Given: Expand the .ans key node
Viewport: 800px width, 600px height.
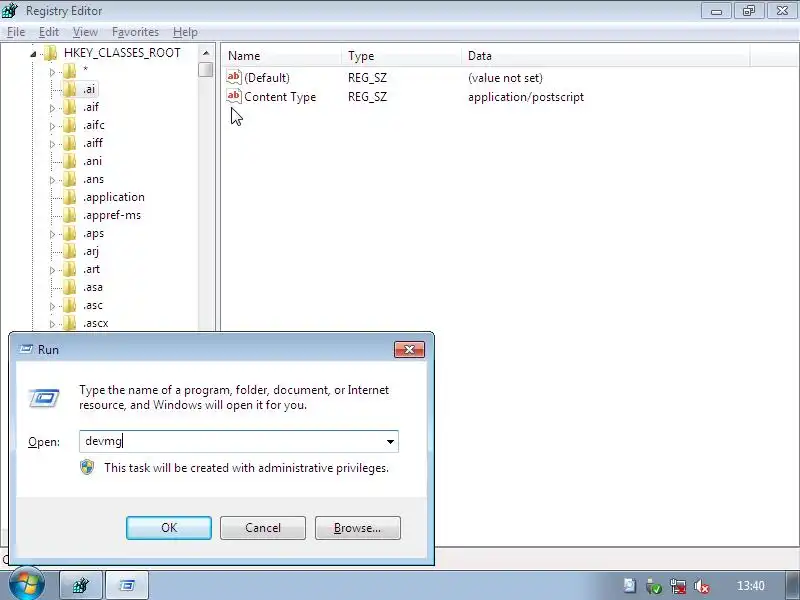Looking at the screenshot, I should coord(52,180).
